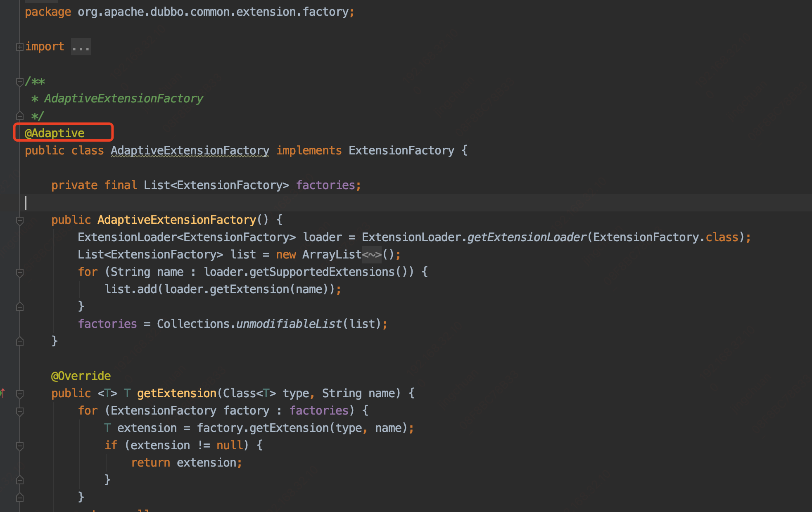Click the @Adaptive annotation

55,133
